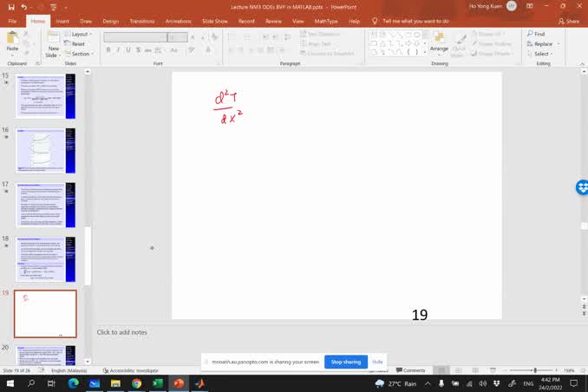Image resolution: width=588 pixels, height=392 pixels.
Task: Expand the Section dropdown
Action: click(x=79, y=54)
